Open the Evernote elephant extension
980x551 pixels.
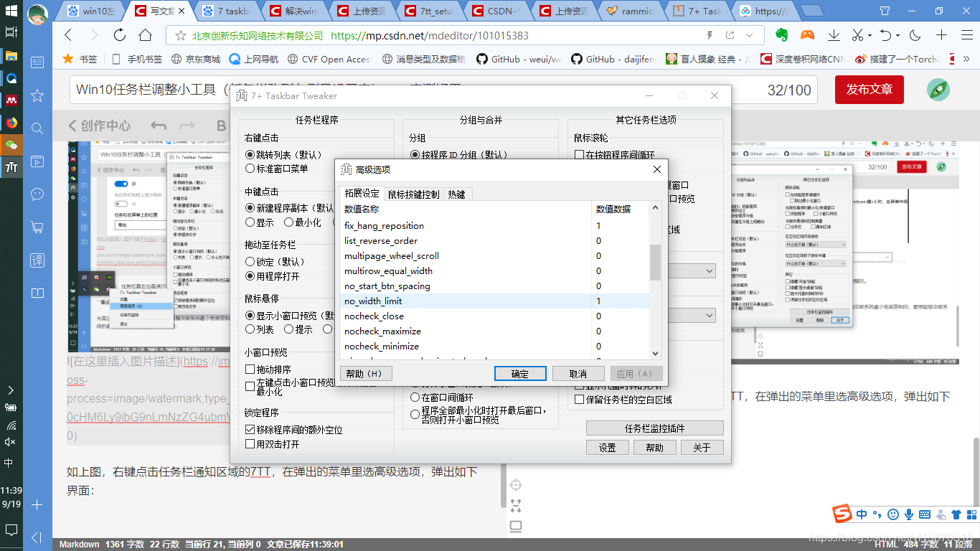[782, 35]
